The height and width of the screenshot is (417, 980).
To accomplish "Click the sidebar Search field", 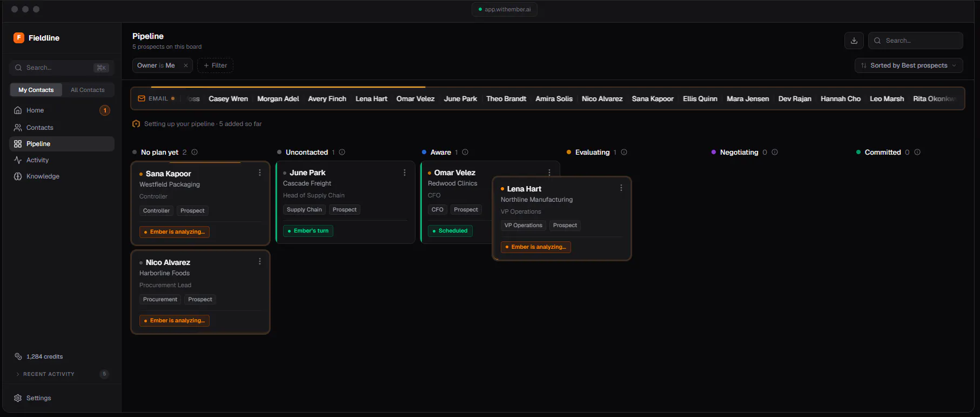I will pos(62,68).
